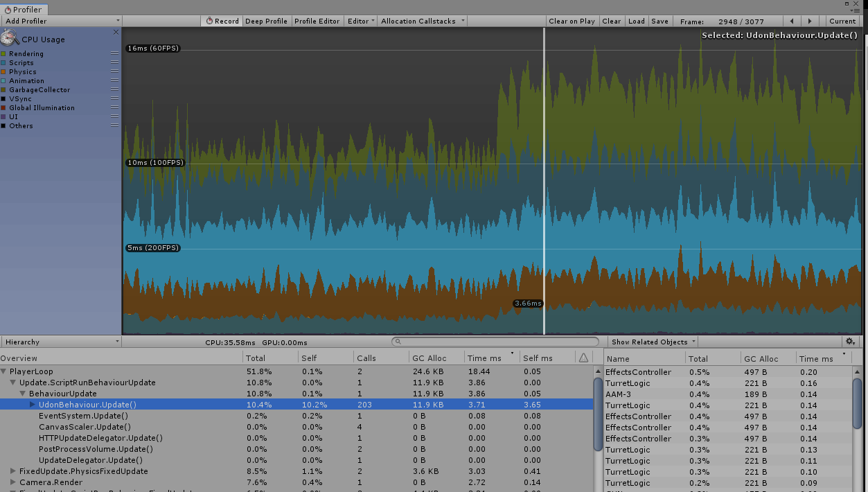The image size is (868, 492).
Task: Click the hierarchy list vertical scrollbar
Action: tap(599, 416)
